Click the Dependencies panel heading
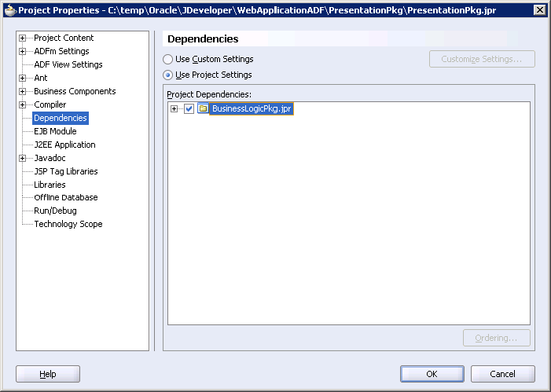Viewport: 551px width, 392px height. pyautogui.click(x=203, y=39)
